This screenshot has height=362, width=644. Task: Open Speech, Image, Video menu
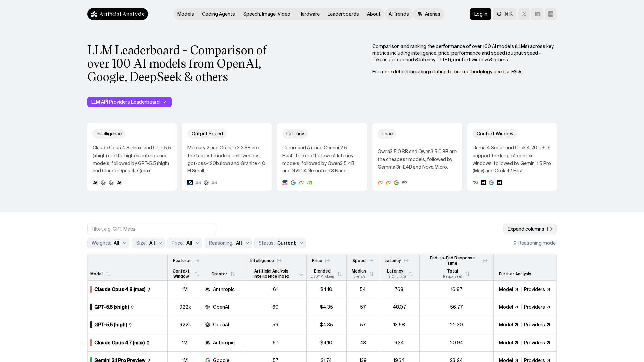pyautogui.click(x=267, y=14)
